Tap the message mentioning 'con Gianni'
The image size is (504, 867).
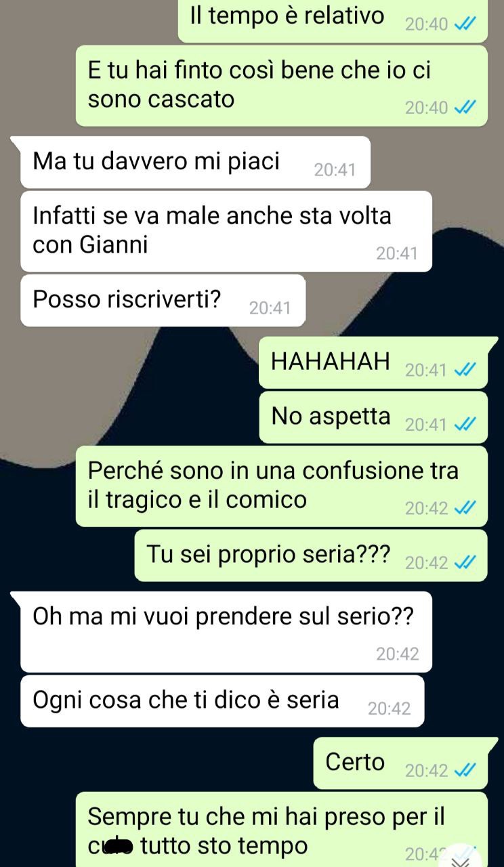(226, 232)
